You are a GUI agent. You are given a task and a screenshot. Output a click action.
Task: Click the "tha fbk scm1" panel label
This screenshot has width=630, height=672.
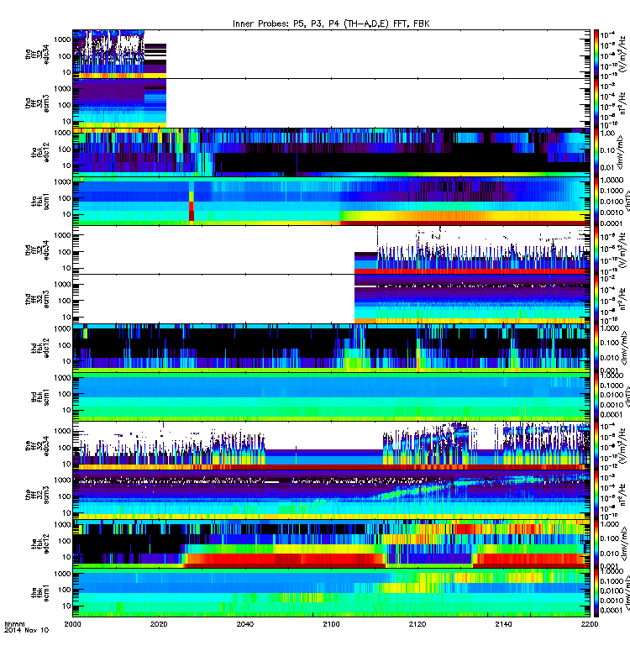click(x=40, y=202)
